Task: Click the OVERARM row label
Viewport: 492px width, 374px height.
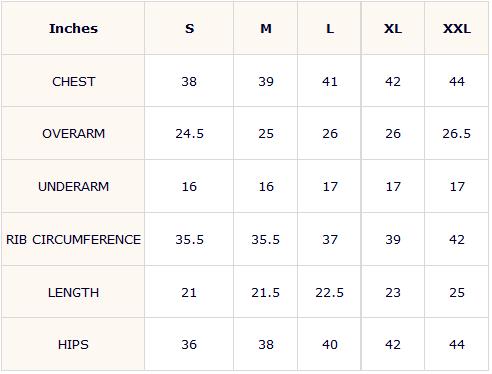Action: pyautogui.click(x=73, y=133)
